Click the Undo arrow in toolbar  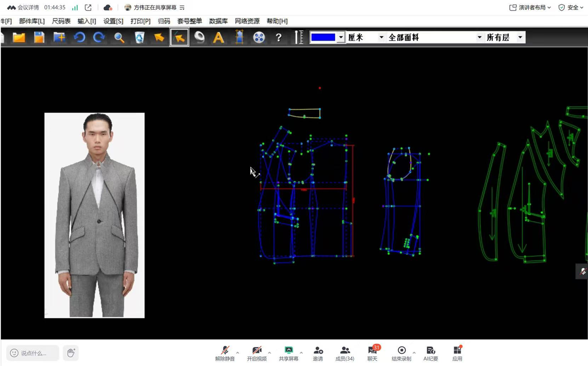click(x=79, y=37)
